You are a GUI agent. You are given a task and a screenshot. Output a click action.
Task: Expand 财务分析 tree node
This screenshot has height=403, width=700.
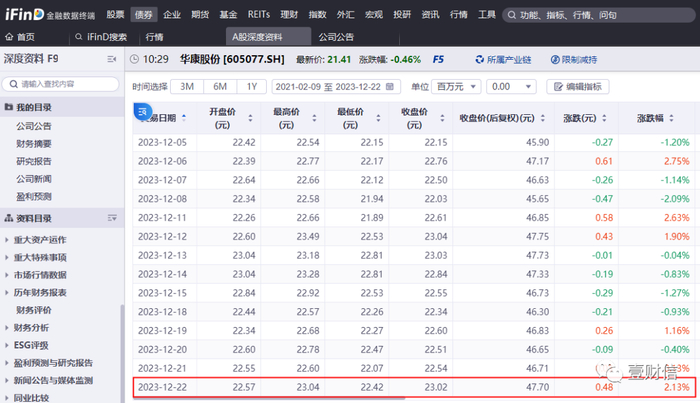pyautogui.click(x=7, y=328)
